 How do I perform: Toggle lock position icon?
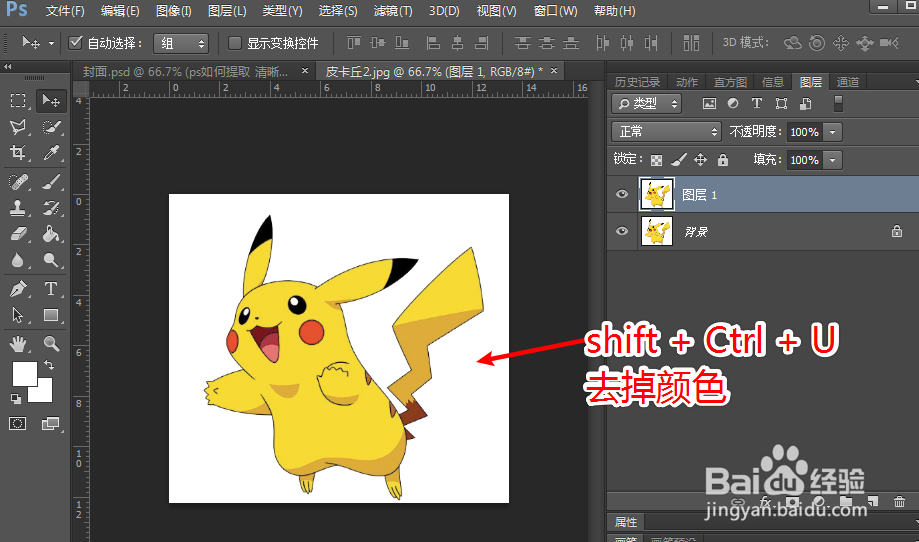(x=700, y=159)
